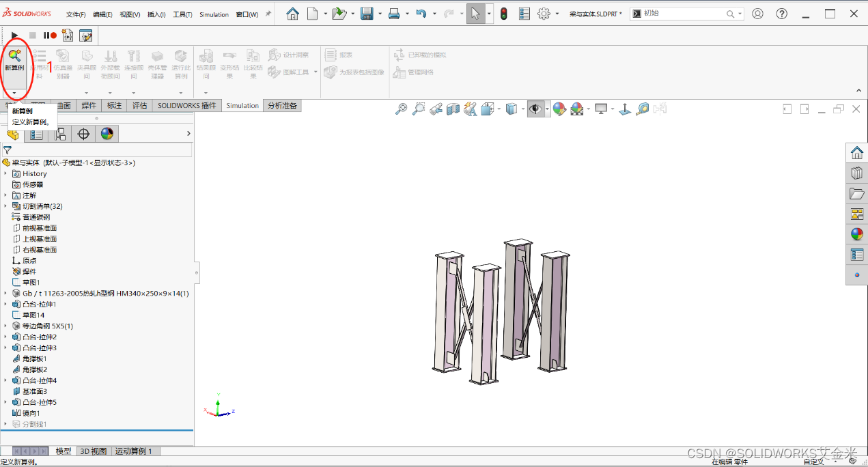Open Appearances tab in the task pane

(857, 234)
